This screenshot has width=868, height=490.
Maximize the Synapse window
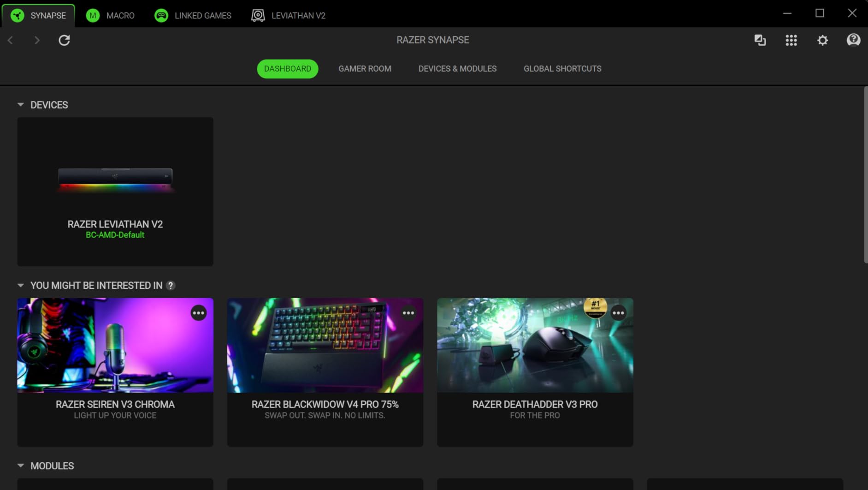820,13
